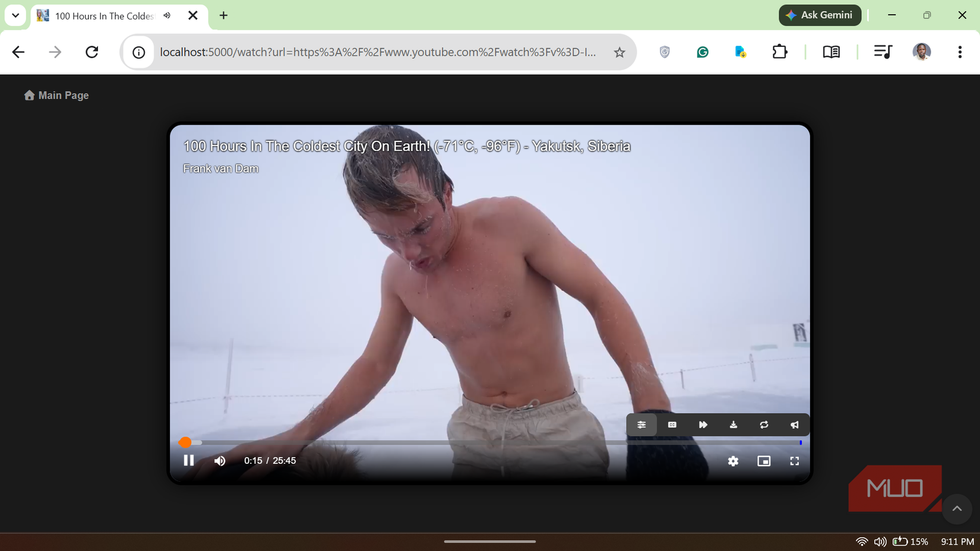Open the blue document extension icon
Image resolution: width=980 pixels, height=551 pixels.
coord(741,52)
